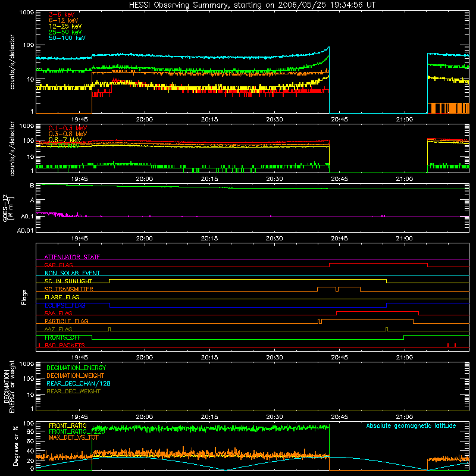Click the olive flag label above FRONTS_OFF

click(x=58, y=329)
